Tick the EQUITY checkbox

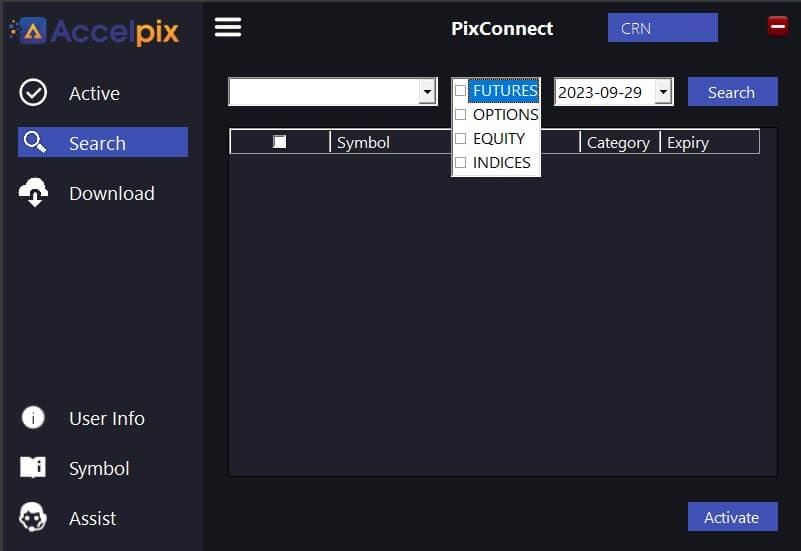(460, 138)
